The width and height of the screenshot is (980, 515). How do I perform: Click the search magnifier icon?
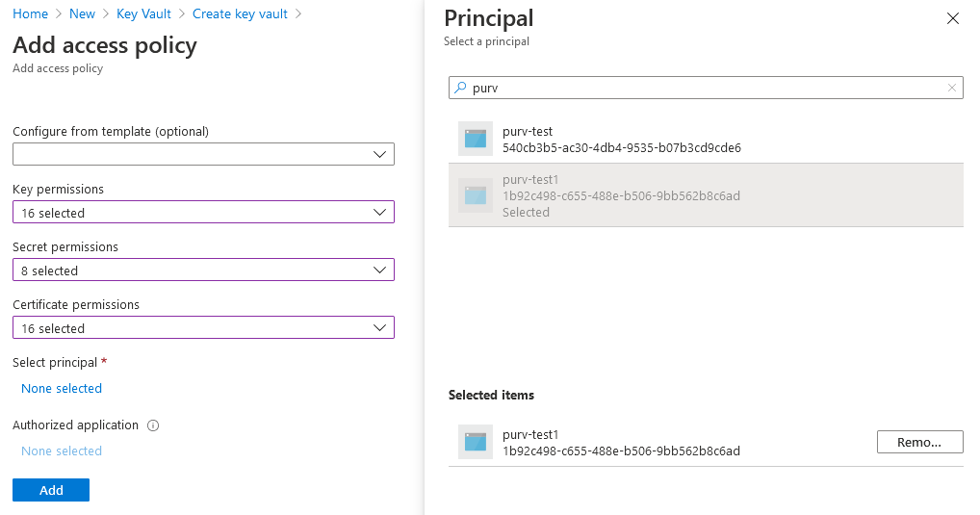(460, 88)
